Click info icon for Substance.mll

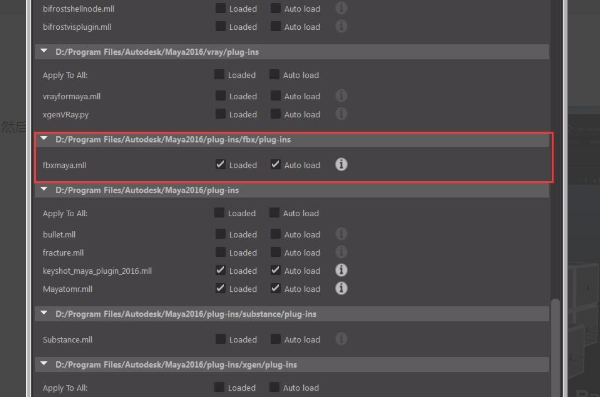pyautogui.click(x=341, y=339)
